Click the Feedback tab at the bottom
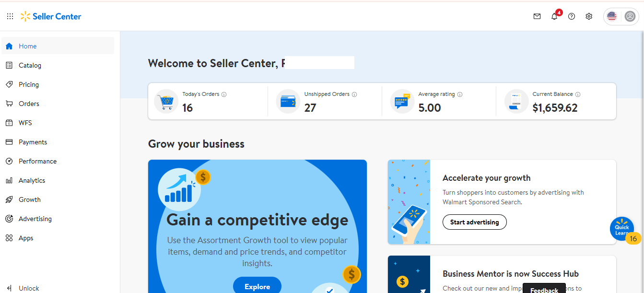Image resolution: width=644 pixels, height=293 pixels. tap(544, 290)
